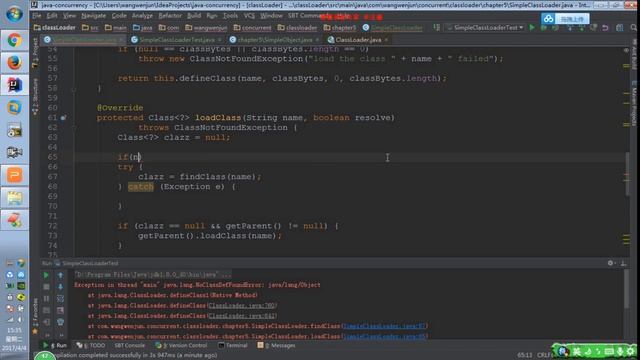
Task: Open the Project tool window sidebar
Action: click(x=36, y=53)
